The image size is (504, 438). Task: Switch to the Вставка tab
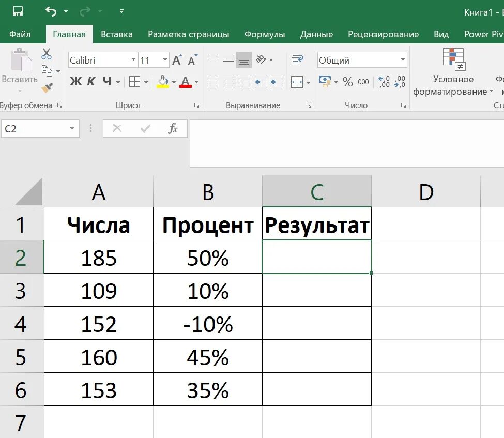(x=117, y=34)
